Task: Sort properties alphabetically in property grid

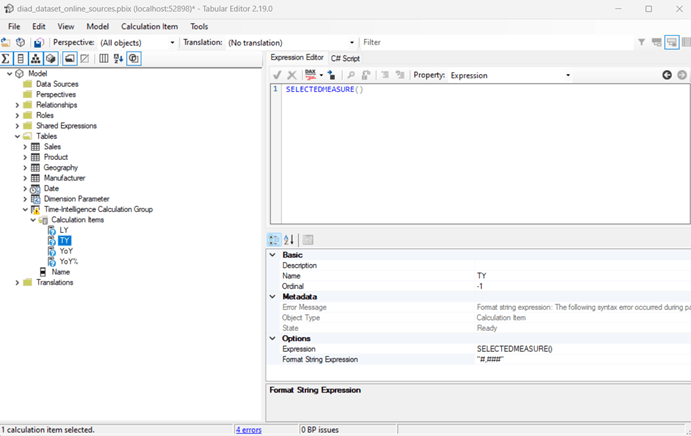Action: coord(289,240)
